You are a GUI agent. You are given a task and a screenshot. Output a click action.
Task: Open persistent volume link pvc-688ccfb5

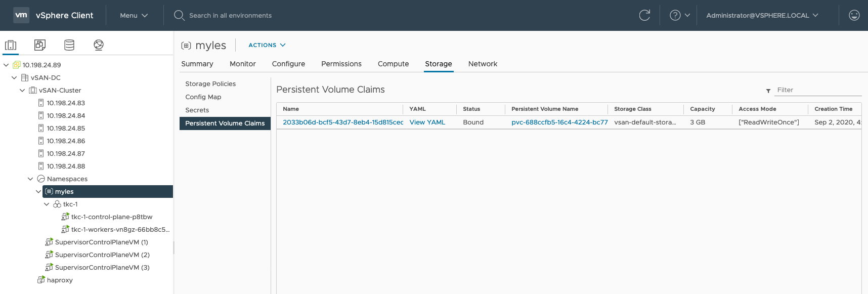pyautogui.click(x=559, y=122)
